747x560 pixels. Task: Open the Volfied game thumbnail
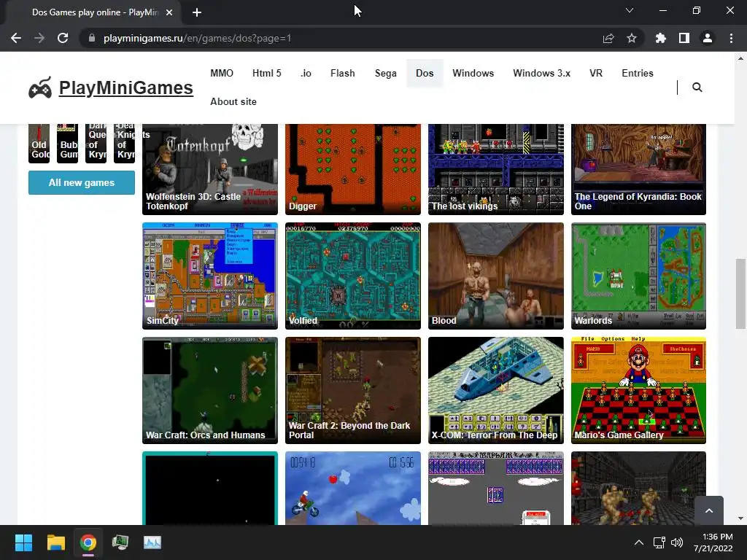pos(353,276)
